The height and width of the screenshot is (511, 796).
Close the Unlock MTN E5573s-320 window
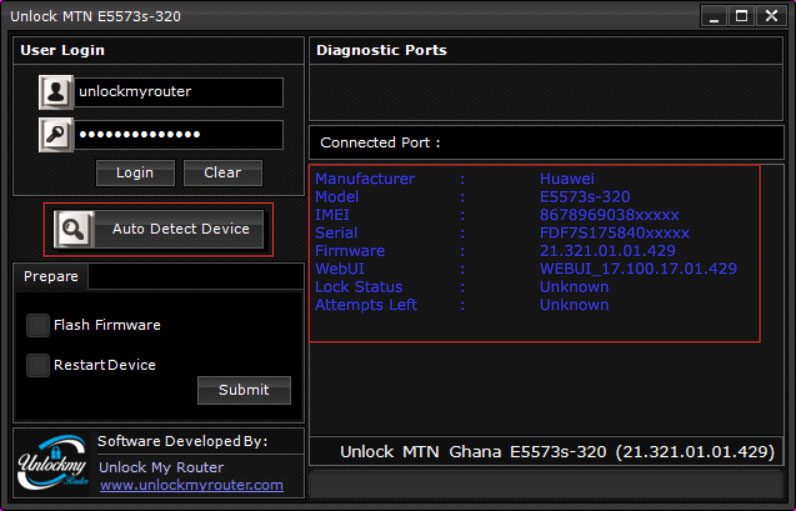[771, 16]
